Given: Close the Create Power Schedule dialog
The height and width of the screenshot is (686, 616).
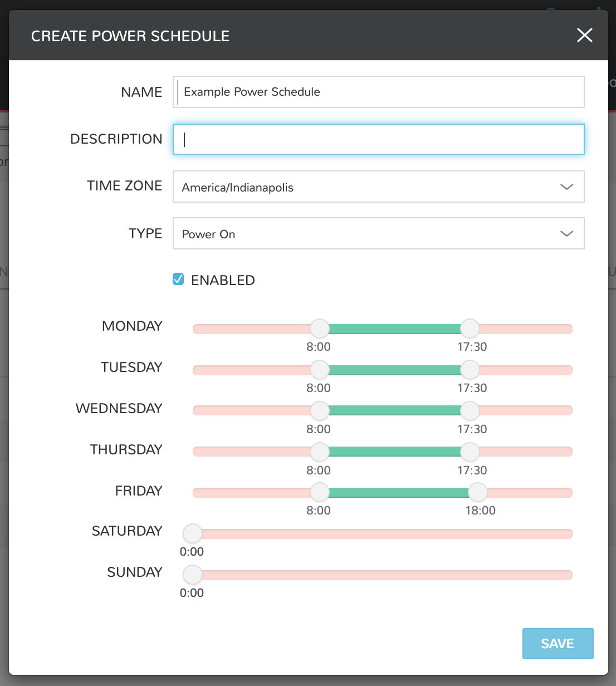Looking at the screenshot, I should pos(584,35).
